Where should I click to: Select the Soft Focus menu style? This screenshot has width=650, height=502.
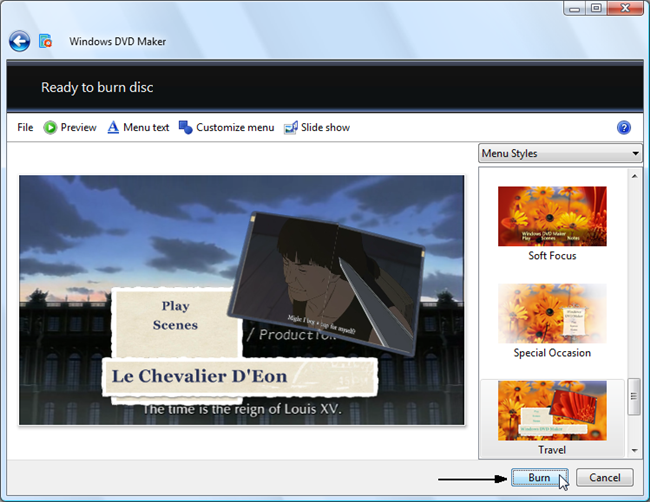pyautogui.click(x=552, y=216)
